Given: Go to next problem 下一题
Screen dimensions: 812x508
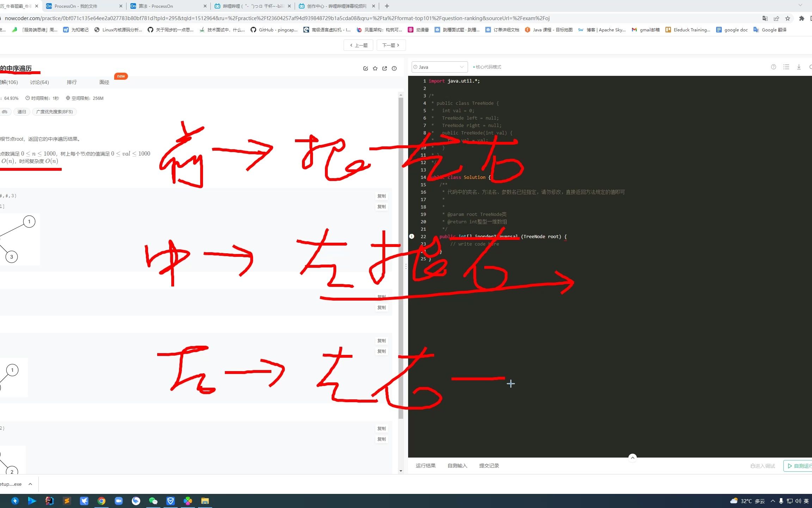Looking at the screenshot, I should (x=391, y=45).
